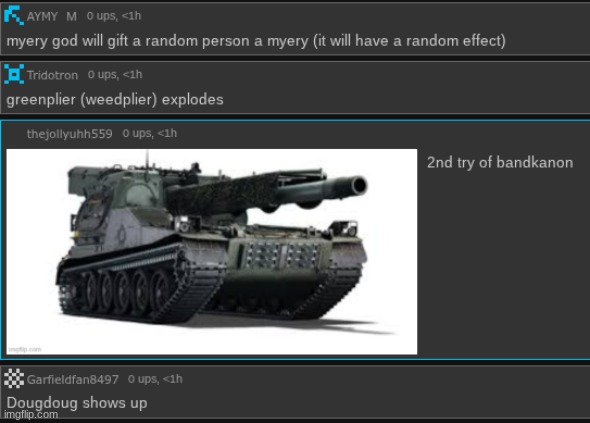Image resolution: width=590 pixels, height=423 pixels.
Task: Open Garfieldfan8497's username link
Action: (73, 379)
